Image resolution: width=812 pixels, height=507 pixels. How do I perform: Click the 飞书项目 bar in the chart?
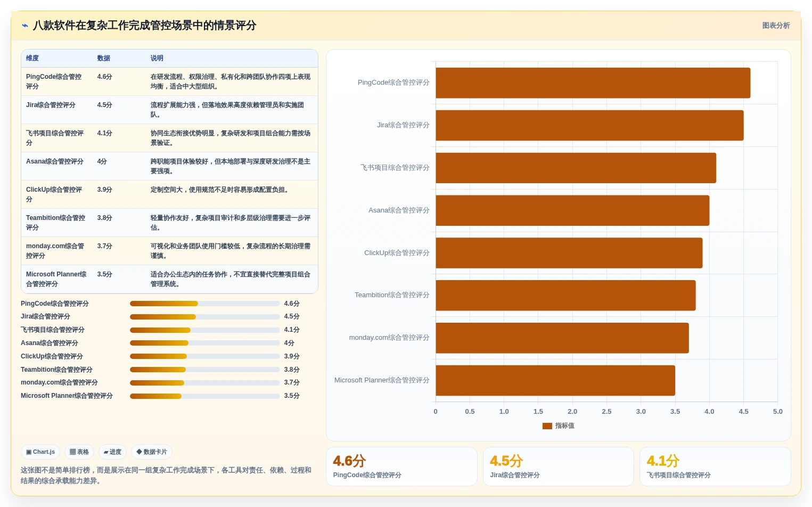tap(576, 168)
